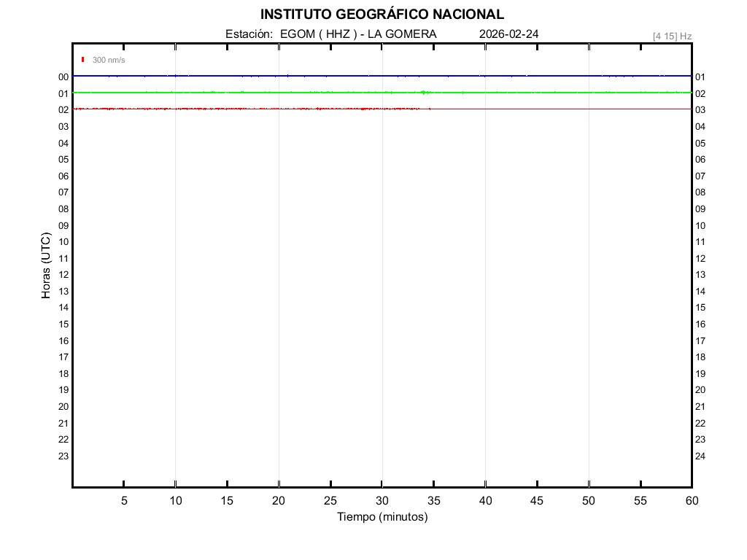Click hour label 24 on right axis
Screen dimensions: 747x560
[x=700, y=456]
